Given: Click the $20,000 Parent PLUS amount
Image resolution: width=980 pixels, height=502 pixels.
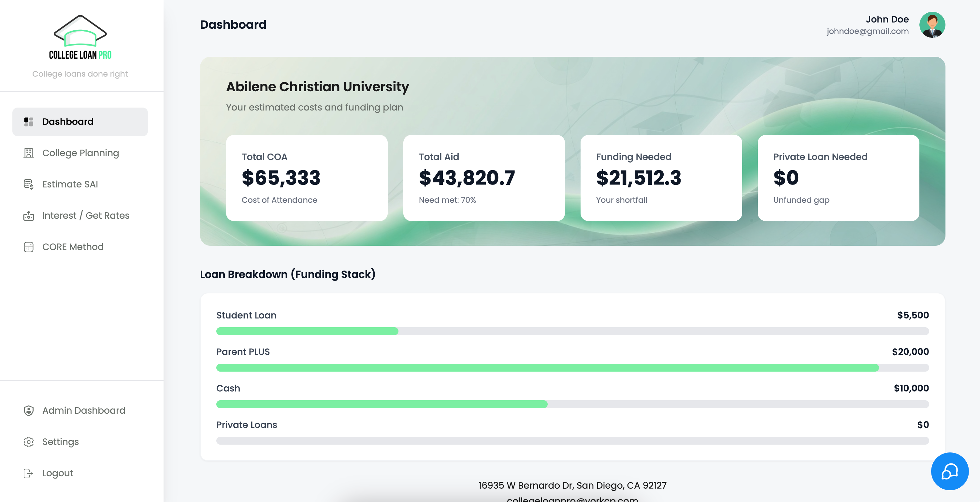Looking at the screenshot, I should (x=910, y=352).
